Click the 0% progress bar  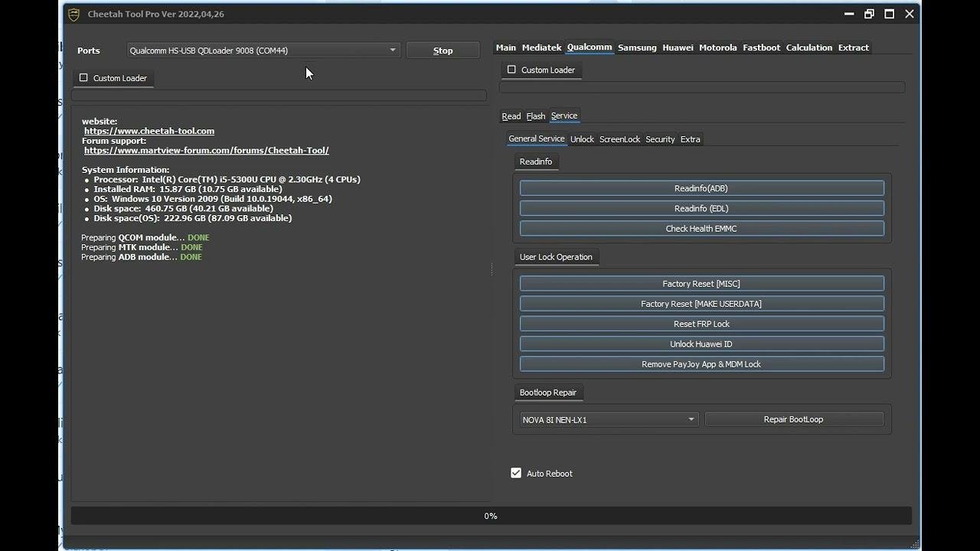pyautogui.click(x=491, y=516)
